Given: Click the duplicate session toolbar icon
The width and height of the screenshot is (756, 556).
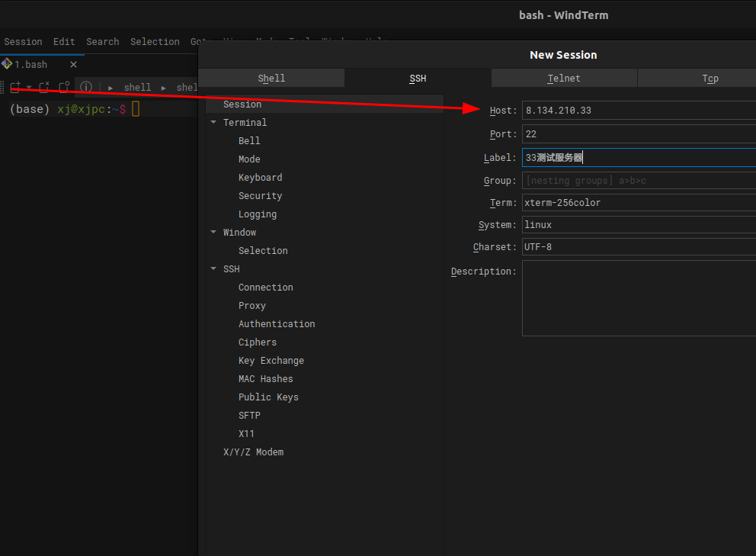Looking at the screenshot, I should click(x=64, y=87).
